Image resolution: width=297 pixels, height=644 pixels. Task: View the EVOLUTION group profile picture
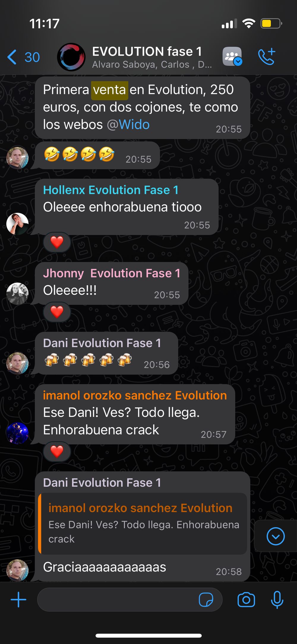click(71, 57)
